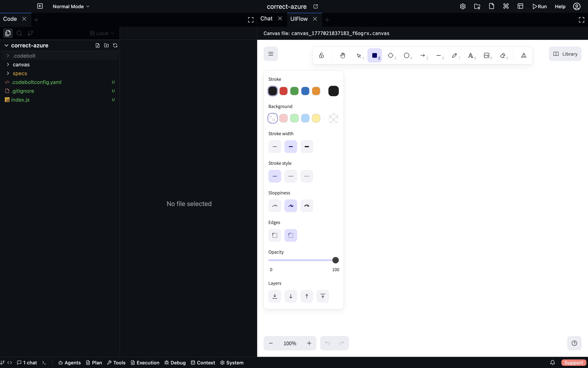The width and height of the screenshot is (588, 368).
Task: Select the Ellipse tool
Action: [407, 55]
